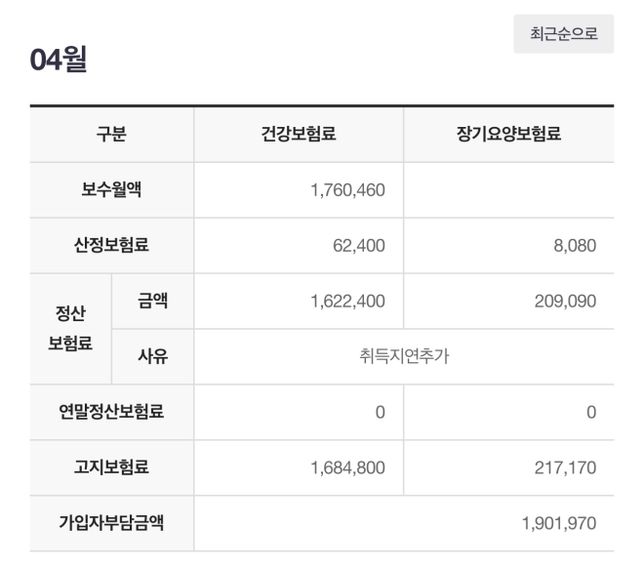644x567 pixels.
Task: Click the 1,622,400 정산 amount
Action: (x=348, y=301)
